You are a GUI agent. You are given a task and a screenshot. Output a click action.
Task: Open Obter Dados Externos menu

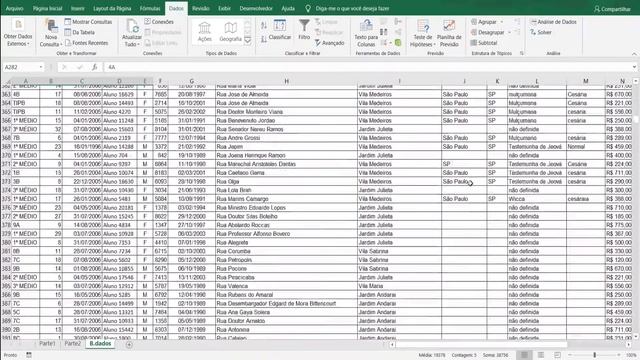pos(18,33)
